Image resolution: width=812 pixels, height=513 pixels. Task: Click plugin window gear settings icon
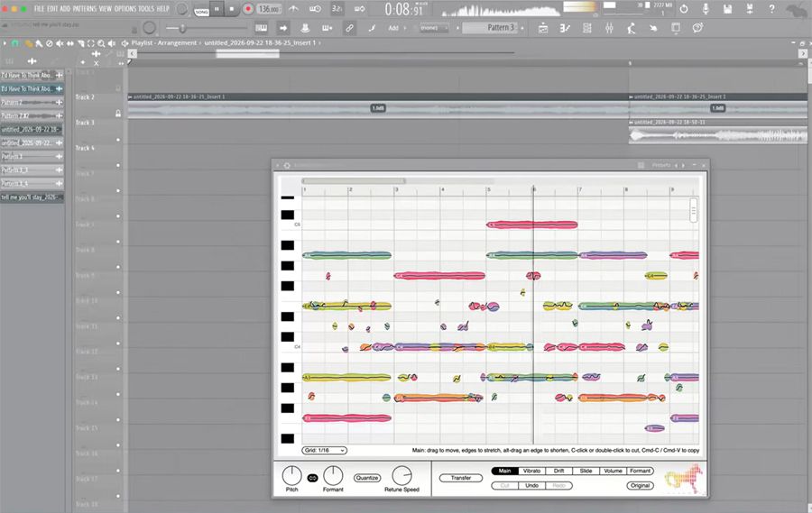[287, 165]
